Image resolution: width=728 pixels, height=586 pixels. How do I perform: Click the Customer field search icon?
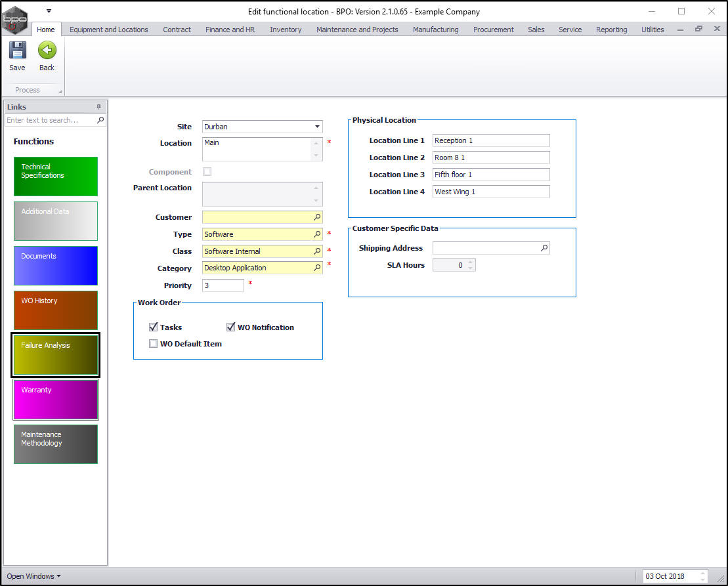317,217
